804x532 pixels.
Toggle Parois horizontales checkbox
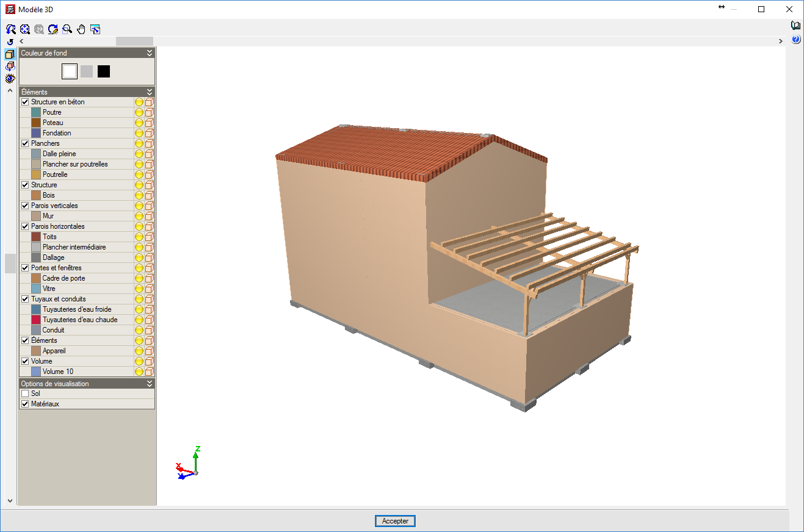(25, 226)
